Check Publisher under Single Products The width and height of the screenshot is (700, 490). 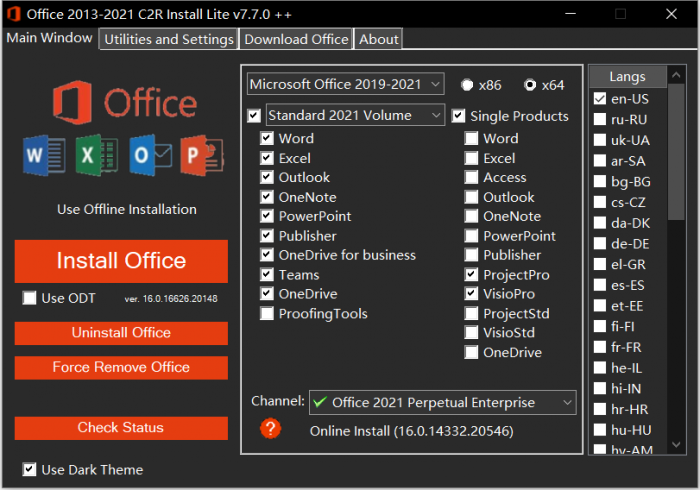(471, 255)
